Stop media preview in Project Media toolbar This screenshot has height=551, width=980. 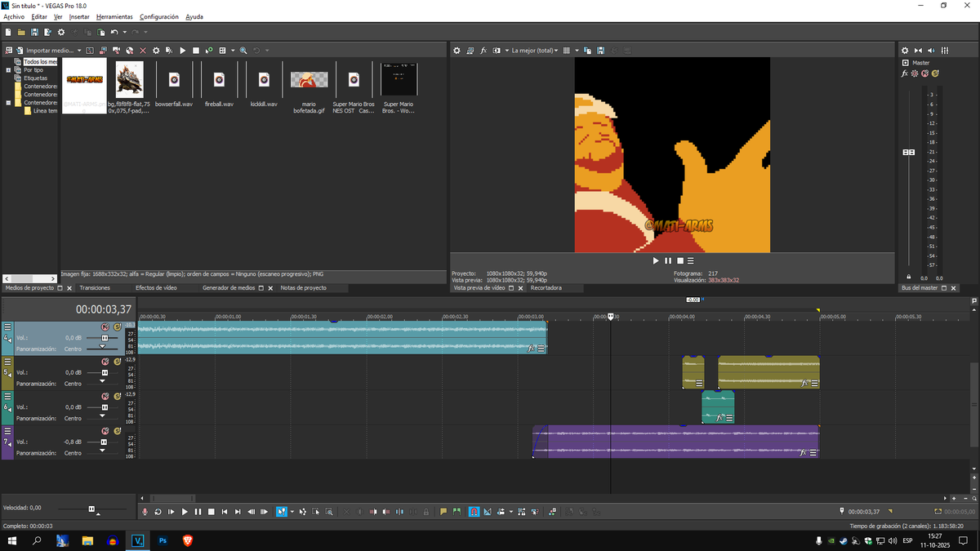coord(196,51)
